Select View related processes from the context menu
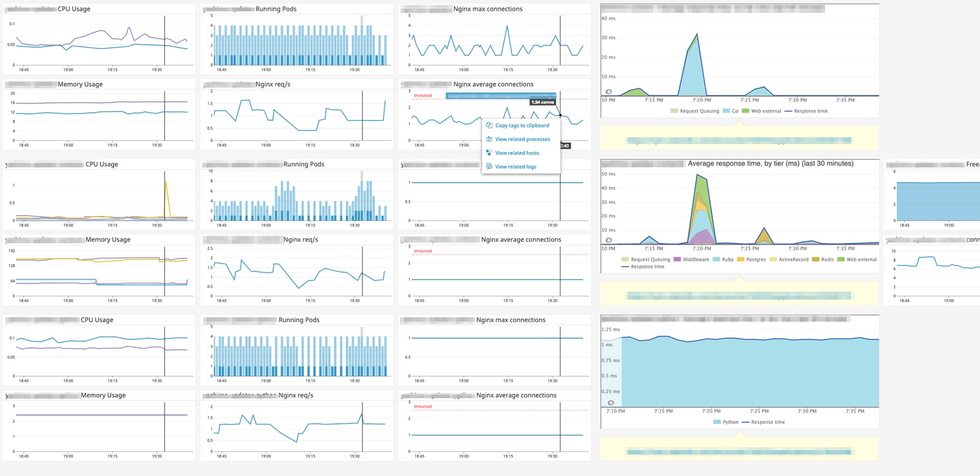The width and height of the screenshot is (980, 476). tap(522, 139)
